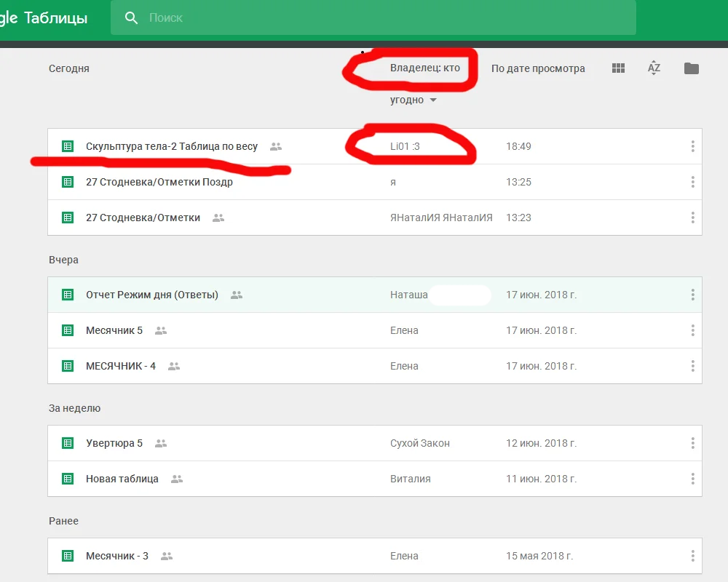Open 27 Стодневка/Отметки Поздр spreadsheet
The image size is (728, 582).
pos(159,182)
